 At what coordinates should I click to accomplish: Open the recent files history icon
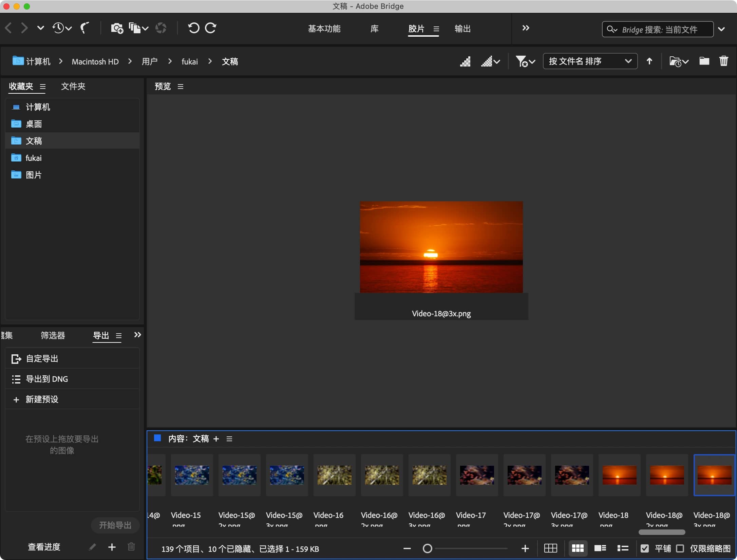click(x=62, y=28)
